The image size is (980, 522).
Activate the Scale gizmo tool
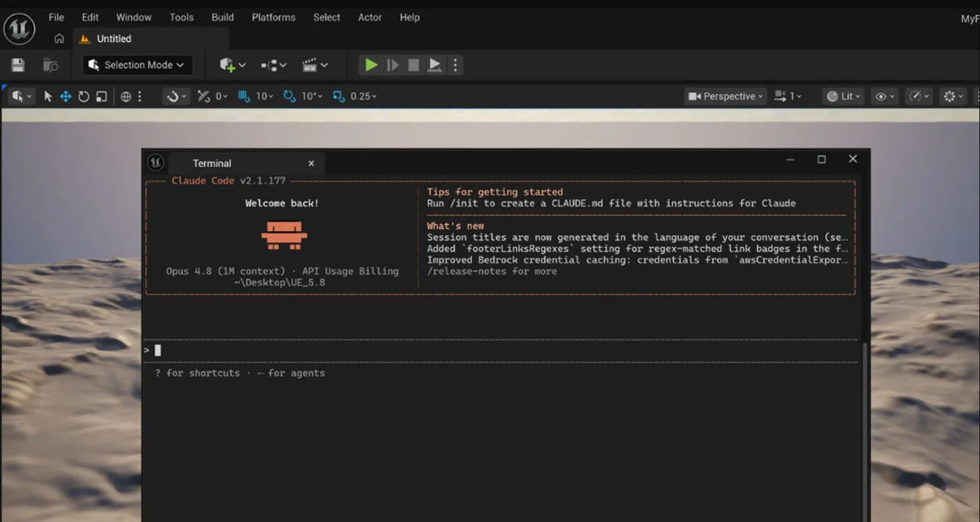[x=101, y=96]
